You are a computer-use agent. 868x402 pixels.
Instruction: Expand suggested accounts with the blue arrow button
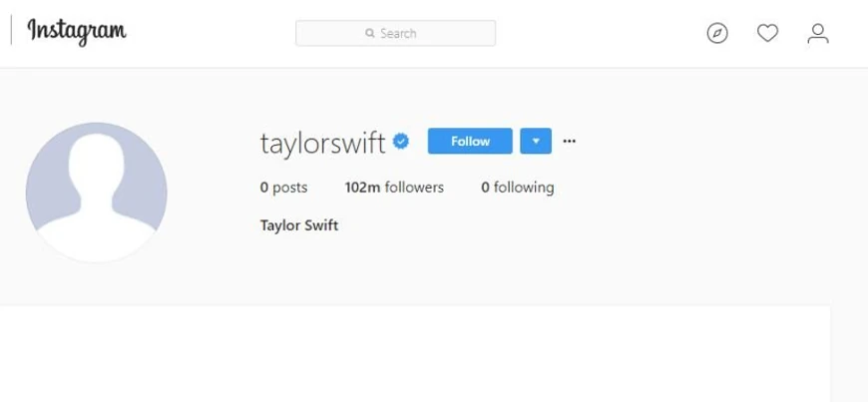[x=536, y=142]
